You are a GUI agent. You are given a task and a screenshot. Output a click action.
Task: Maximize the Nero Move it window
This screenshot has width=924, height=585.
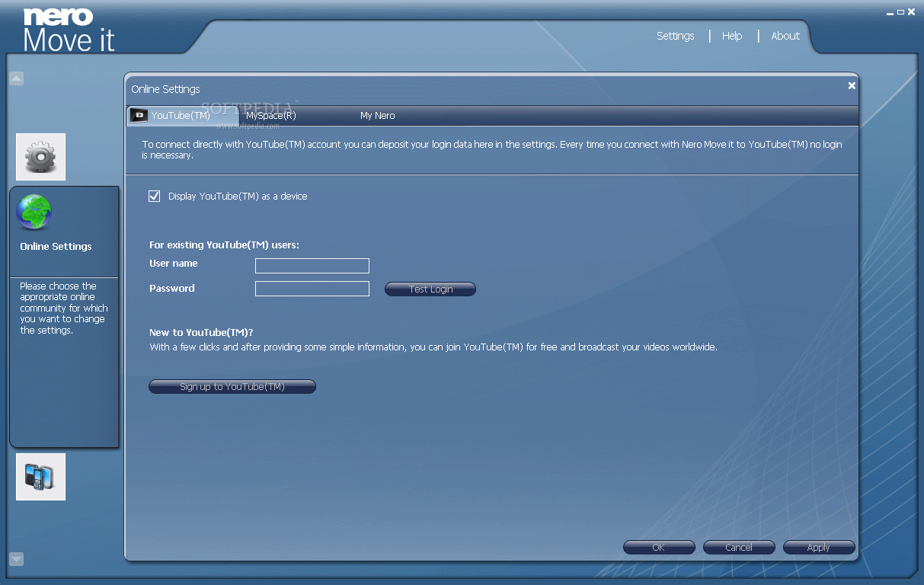point(900,12)
